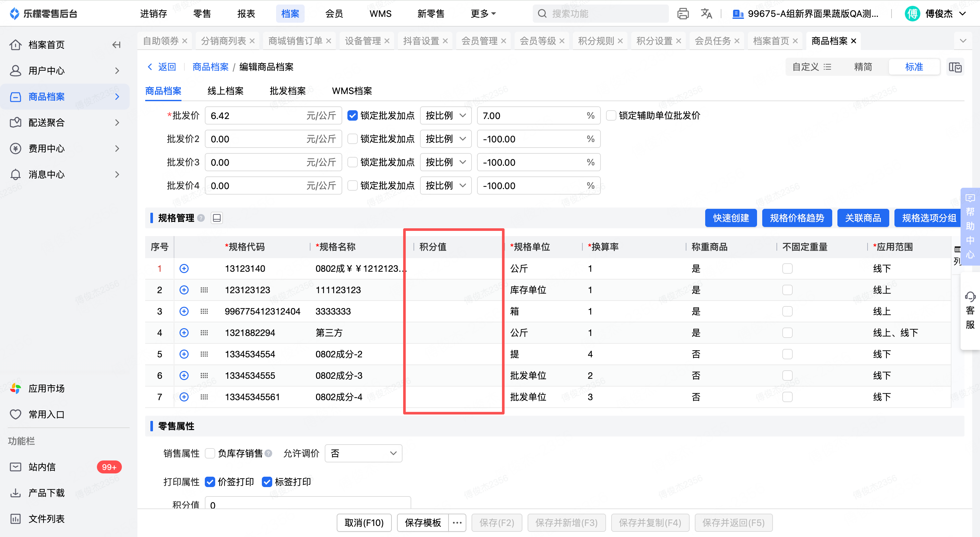Click drag handle icon of row 5

tap(204, 354)
